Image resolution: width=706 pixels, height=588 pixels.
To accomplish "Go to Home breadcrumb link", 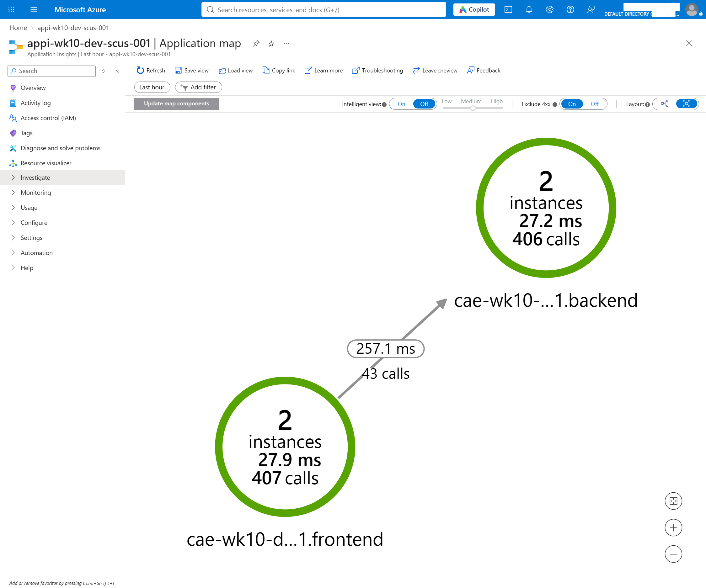I will point(18,28).
